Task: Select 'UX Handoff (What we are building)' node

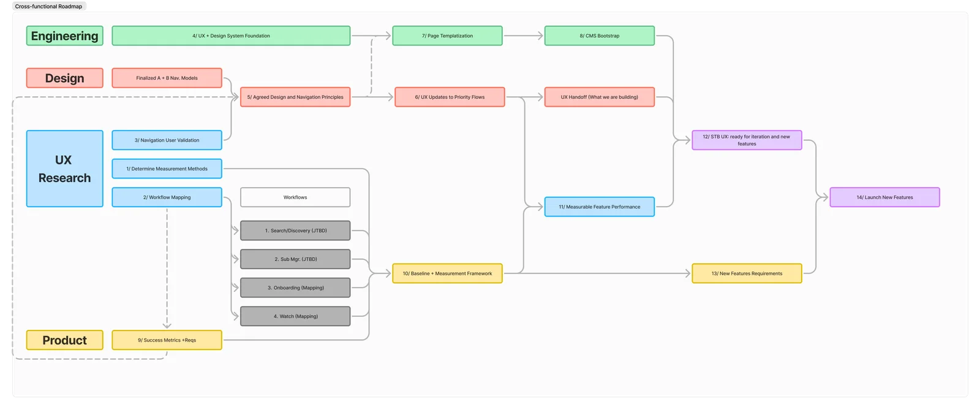Action: (600, 97)
